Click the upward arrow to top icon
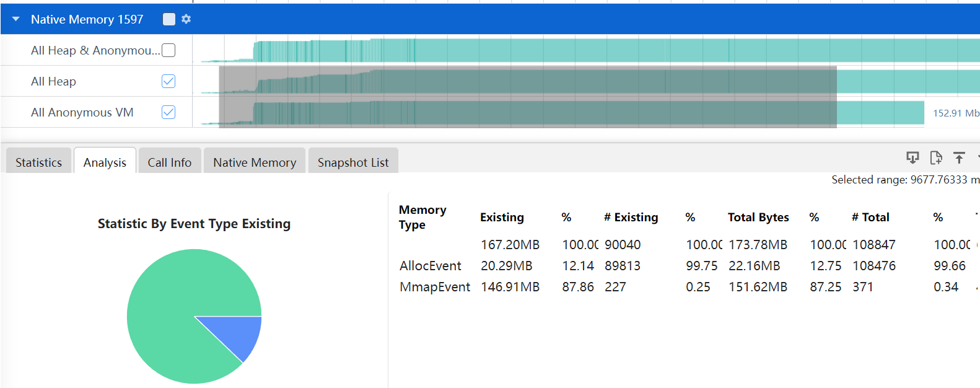Screen dimensions: 980x388 [959, 158]
